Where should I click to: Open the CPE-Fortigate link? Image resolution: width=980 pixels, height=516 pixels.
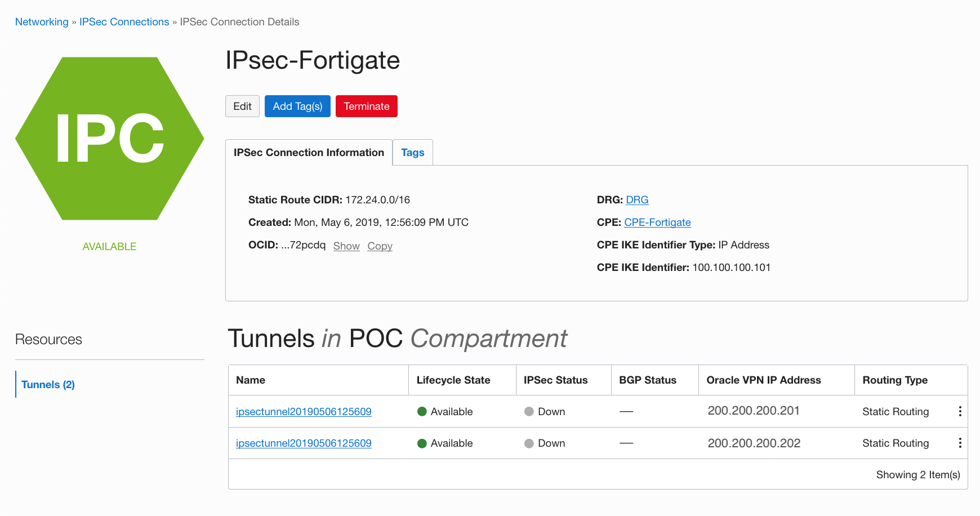(x=657, y=223)
